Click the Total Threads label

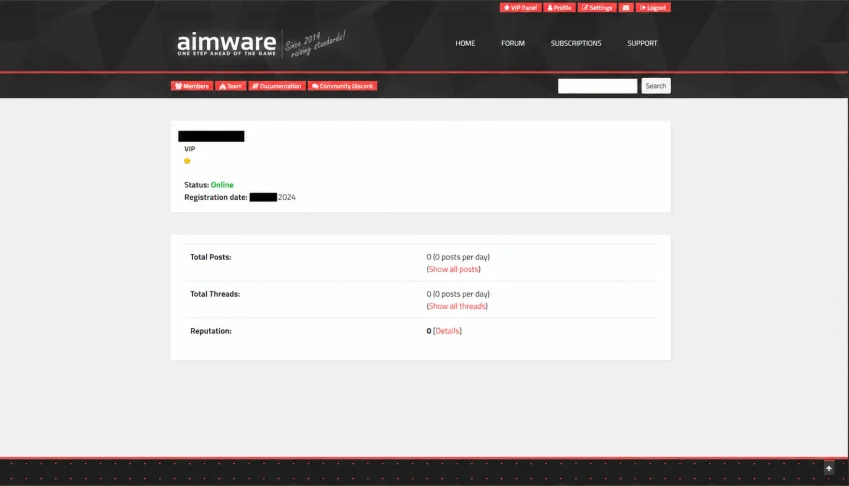(x=215, y=294)
